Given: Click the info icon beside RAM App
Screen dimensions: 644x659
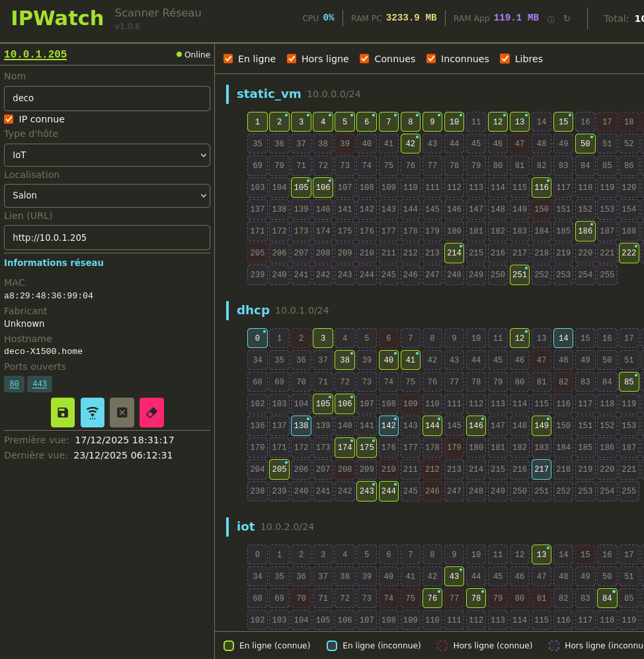Looking at the screenshot, I should point(551,19).
